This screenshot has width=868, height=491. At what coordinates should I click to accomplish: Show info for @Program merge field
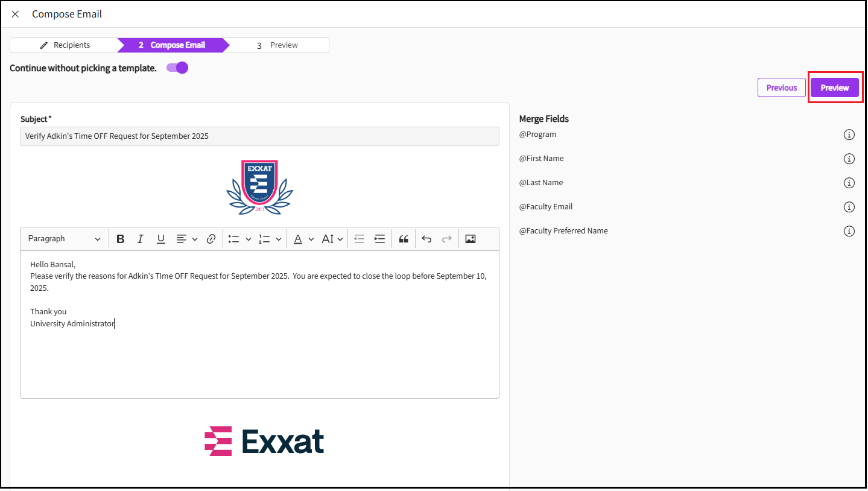click(849, 135)
